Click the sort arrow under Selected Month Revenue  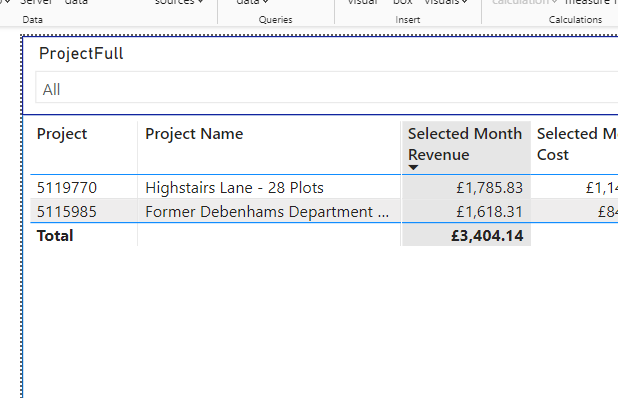[413, 167]
